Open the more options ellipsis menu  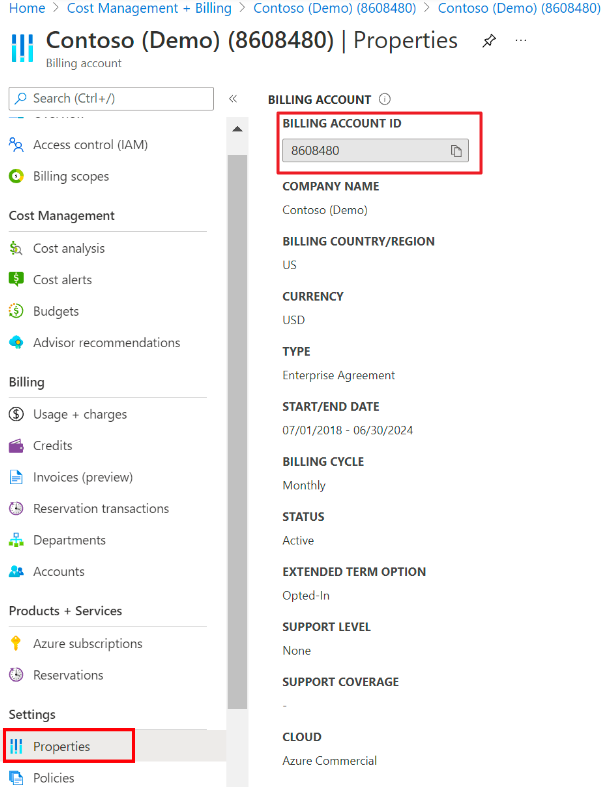[520, 41]
